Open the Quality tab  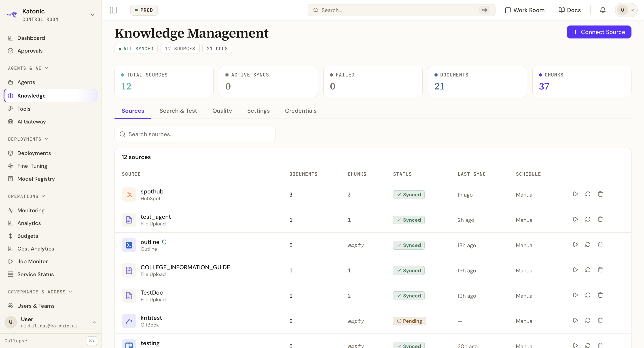click(x=222, y=111)
